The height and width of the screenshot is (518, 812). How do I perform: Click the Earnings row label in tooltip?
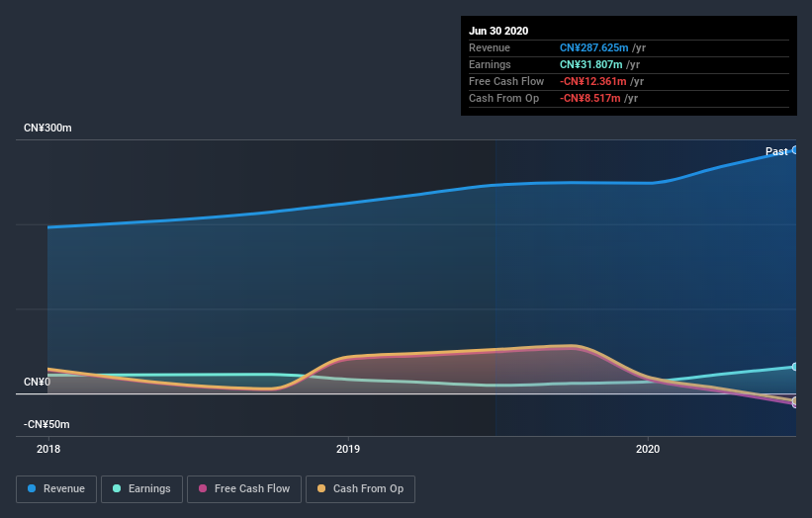click(490, 64)
